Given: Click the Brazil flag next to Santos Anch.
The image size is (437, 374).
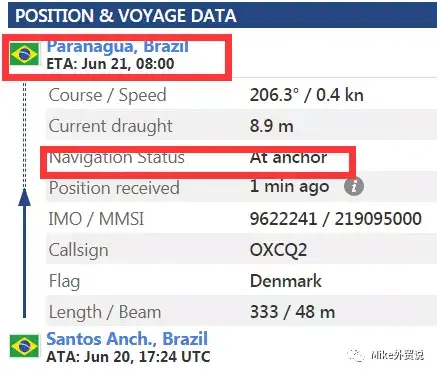Looking at the screenshot, I should point(24,346).
